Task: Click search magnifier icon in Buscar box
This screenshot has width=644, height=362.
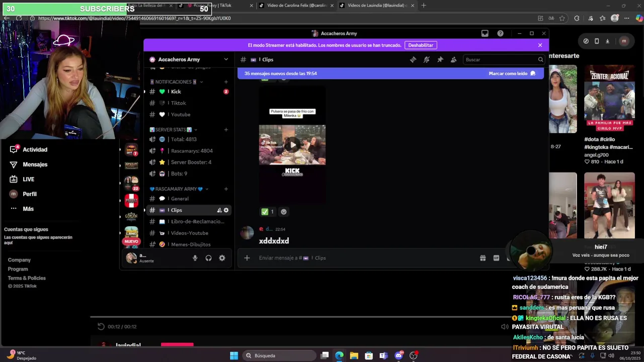Action: click(x=540, y=59)
